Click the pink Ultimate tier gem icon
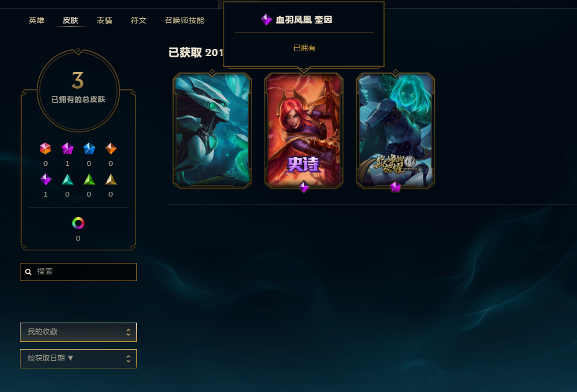The image size is (577, 392). coord(45,148)
